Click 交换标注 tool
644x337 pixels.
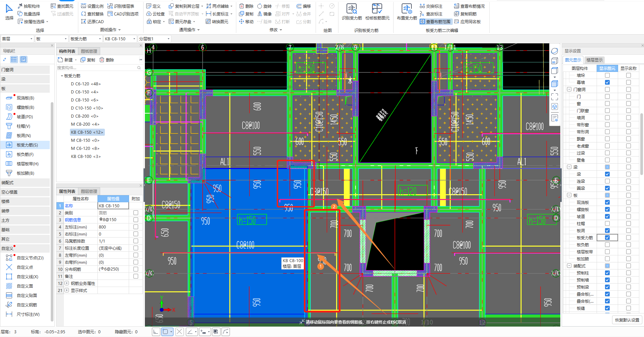click(431, 6)
